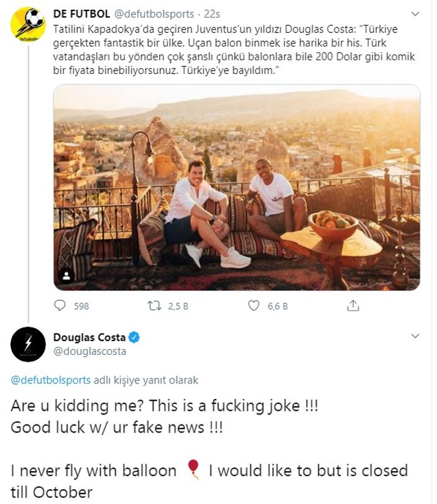The height and width of the screenshot is (504, 437).
Task: Click the 598 replies count
Action: [81, 306]
